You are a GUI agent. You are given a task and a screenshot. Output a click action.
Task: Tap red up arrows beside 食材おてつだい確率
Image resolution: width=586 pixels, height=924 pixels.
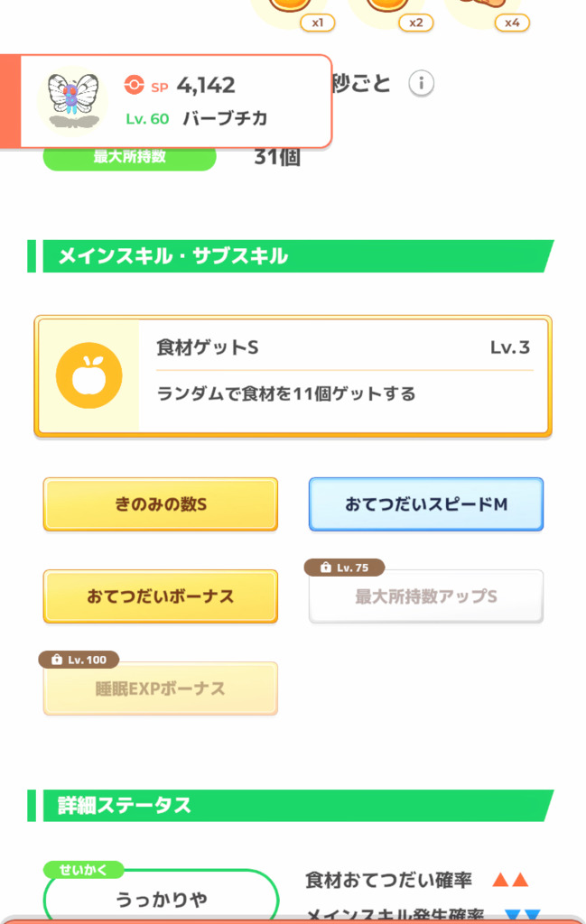[509, 880]
